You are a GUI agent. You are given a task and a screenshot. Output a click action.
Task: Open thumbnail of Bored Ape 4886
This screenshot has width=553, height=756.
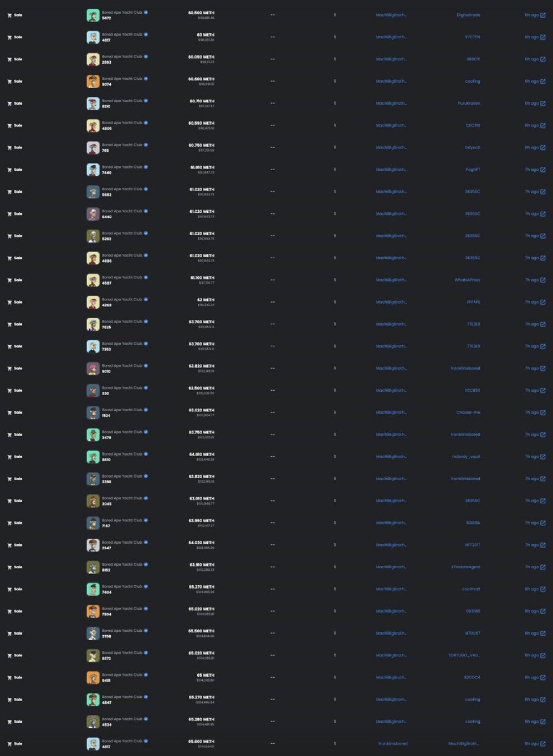click(93, 258)
